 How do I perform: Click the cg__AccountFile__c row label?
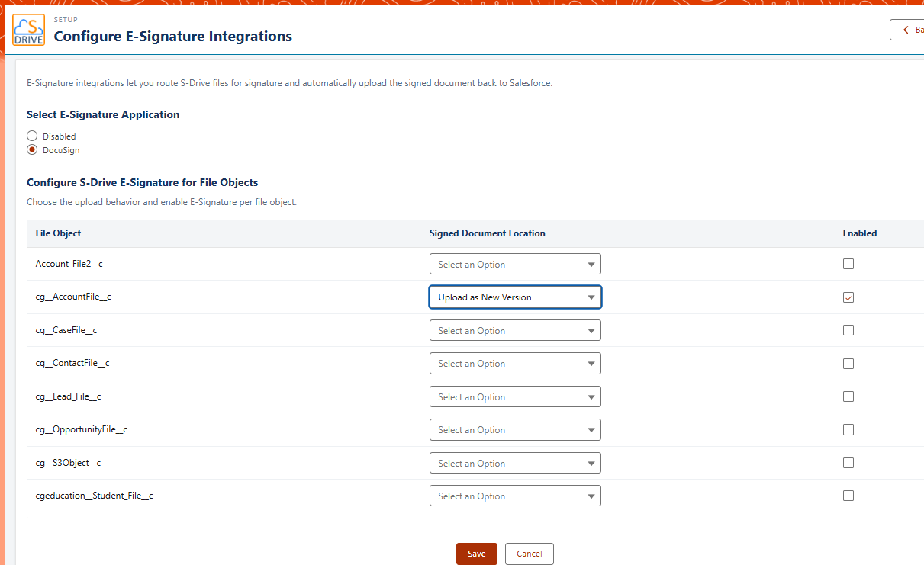point(73,297)
